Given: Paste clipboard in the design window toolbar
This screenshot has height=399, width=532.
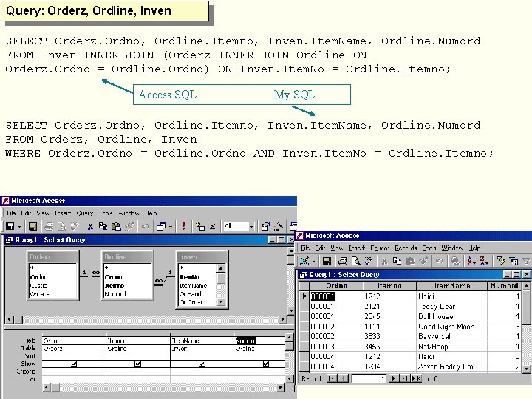Looking at the screenshot, I should tap(116, 226).
